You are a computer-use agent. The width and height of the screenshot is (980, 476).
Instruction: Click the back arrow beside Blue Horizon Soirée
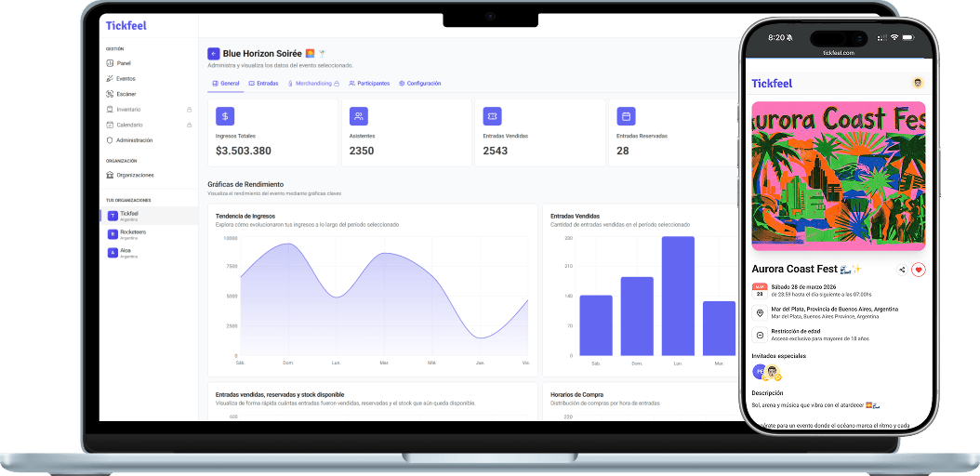point(214,54)
